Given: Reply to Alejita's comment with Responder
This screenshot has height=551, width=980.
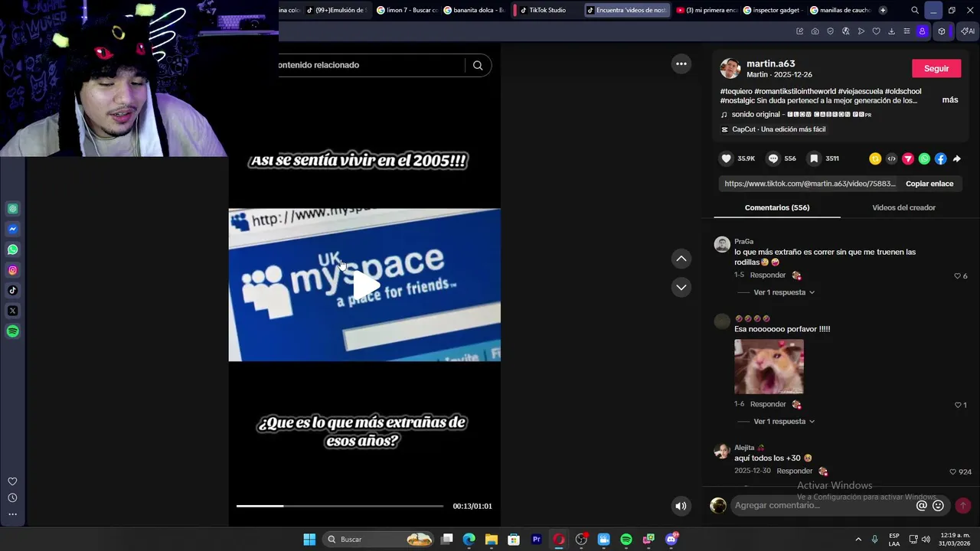Looking at the screenshot, I should (795, 471).
